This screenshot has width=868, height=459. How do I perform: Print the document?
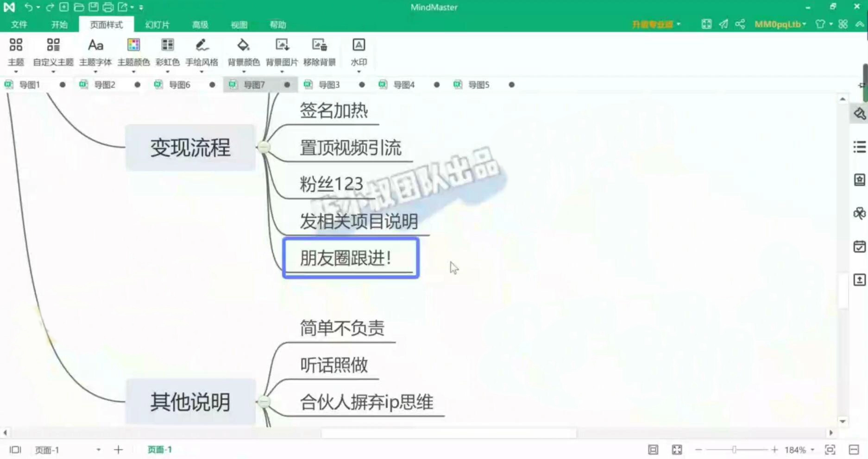click(x=107, y=7)
